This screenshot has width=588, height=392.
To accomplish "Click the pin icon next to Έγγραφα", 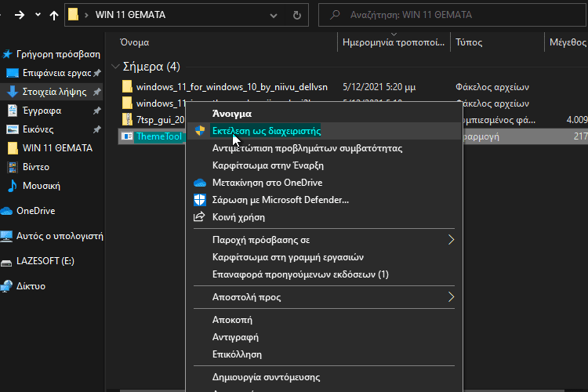I will [x=96, y=111].
